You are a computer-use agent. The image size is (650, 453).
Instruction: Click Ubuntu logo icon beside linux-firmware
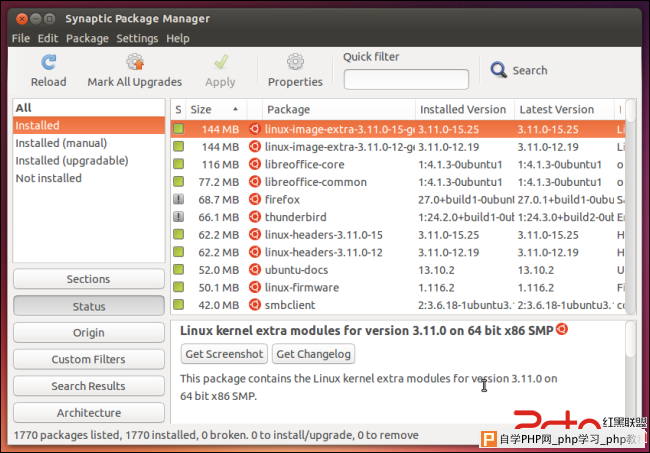[x=255, y=287]
